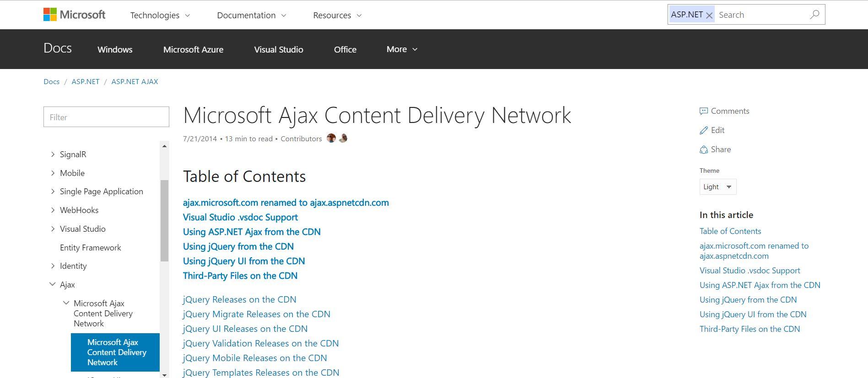Open the More dropdown in Docs bar
This screenshot has height=378, width=868.
(402, 49)
